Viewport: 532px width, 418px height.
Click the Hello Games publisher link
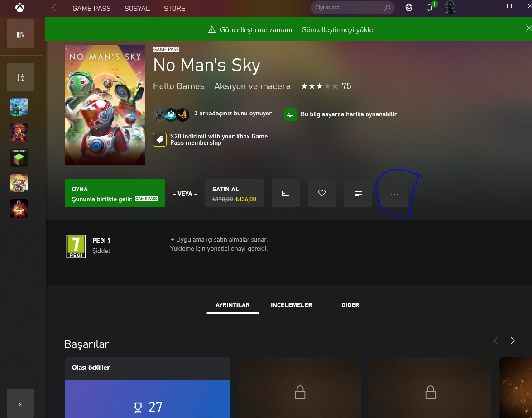coord(179,86)
